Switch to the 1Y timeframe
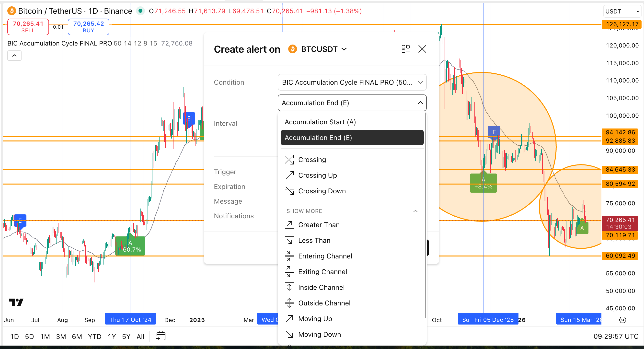644x349 pixels. point(112,336)
